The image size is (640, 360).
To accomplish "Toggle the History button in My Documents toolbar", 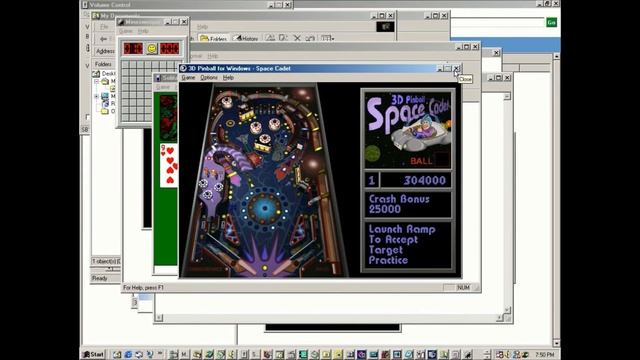I will (x=245, y=38).
